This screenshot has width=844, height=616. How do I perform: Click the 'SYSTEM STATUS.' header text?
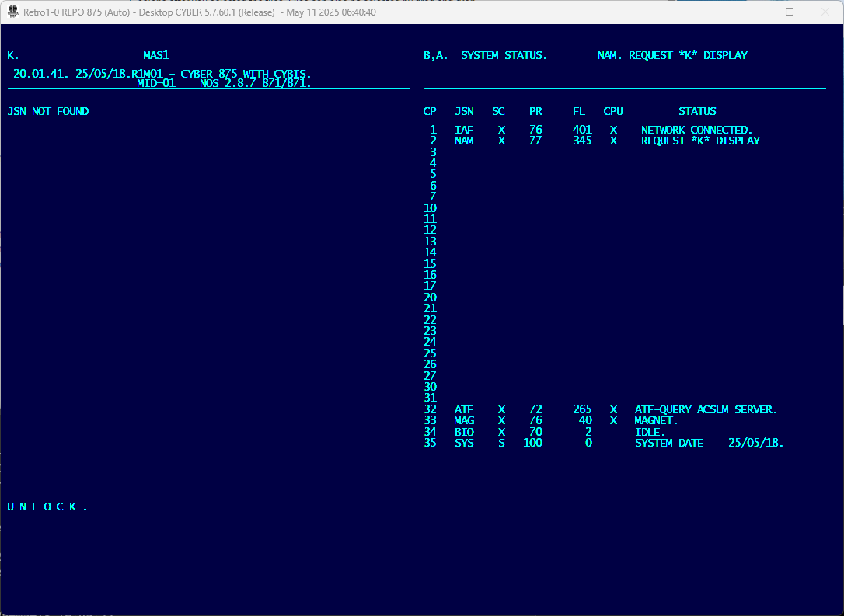(504, 56)
